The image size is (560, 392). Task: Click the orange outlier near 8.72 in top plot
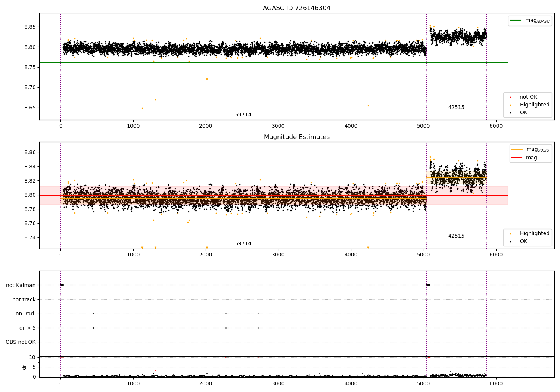coord(207,79)
